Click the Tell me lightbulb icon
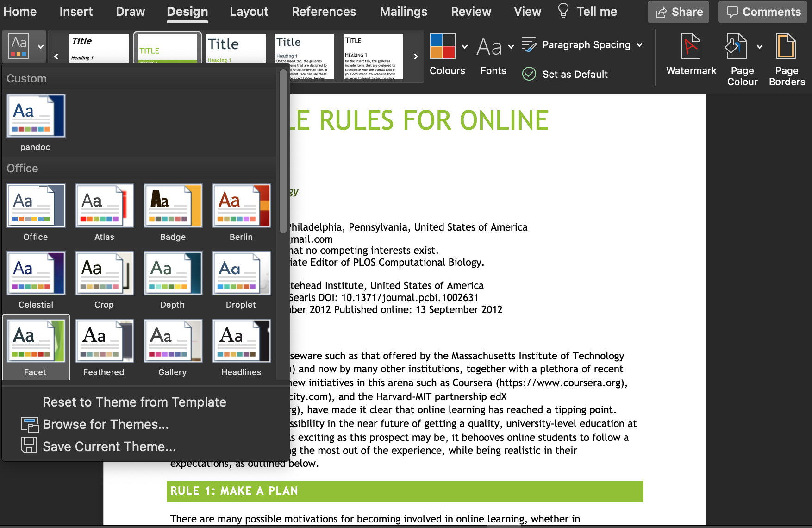Viewport: 812px width, 528px height. click(563, 11)
